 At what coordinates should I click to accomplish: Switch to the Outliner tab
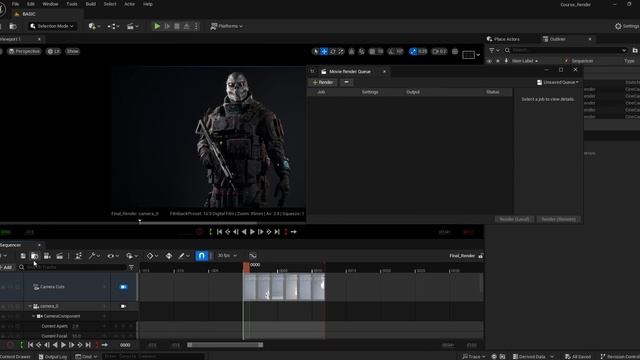tap(558, 39)
